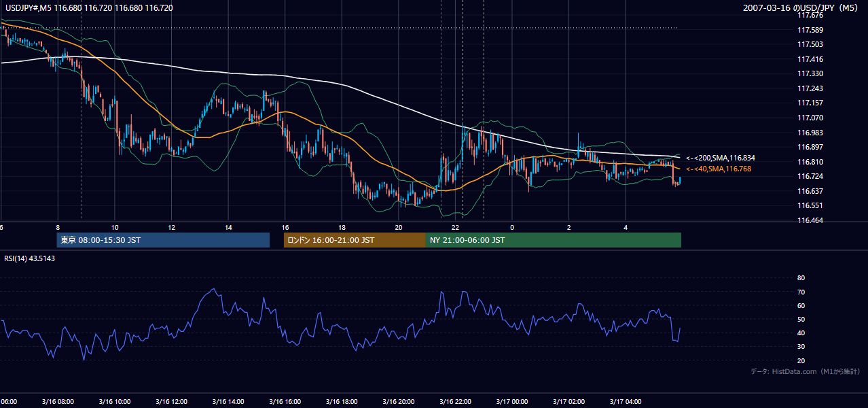Image resolution: width=868 pixels, height=408 pixels.
Task: Click the RSI axis level 60
Action: pyautogui.click(x=801, y=305)
